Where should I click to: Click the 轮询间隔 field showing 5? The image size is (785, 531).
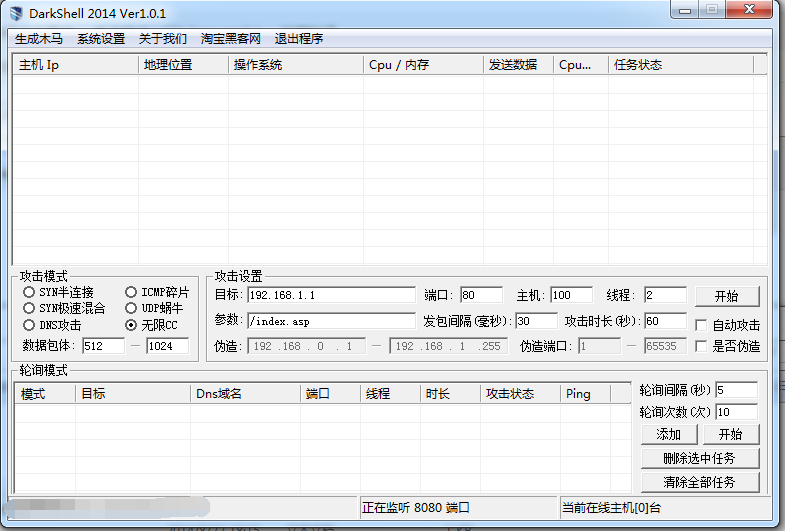736,390
